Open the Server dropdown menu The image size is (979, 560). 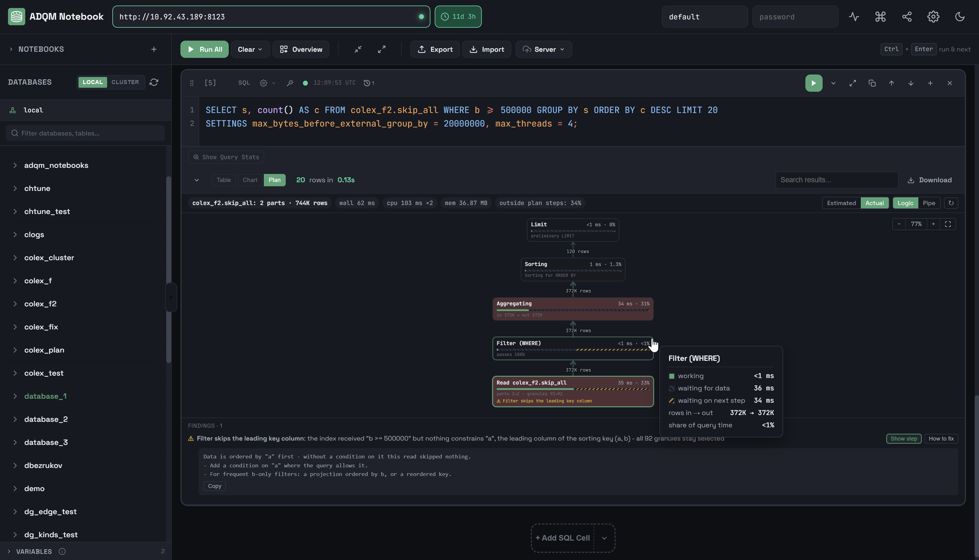543,49
